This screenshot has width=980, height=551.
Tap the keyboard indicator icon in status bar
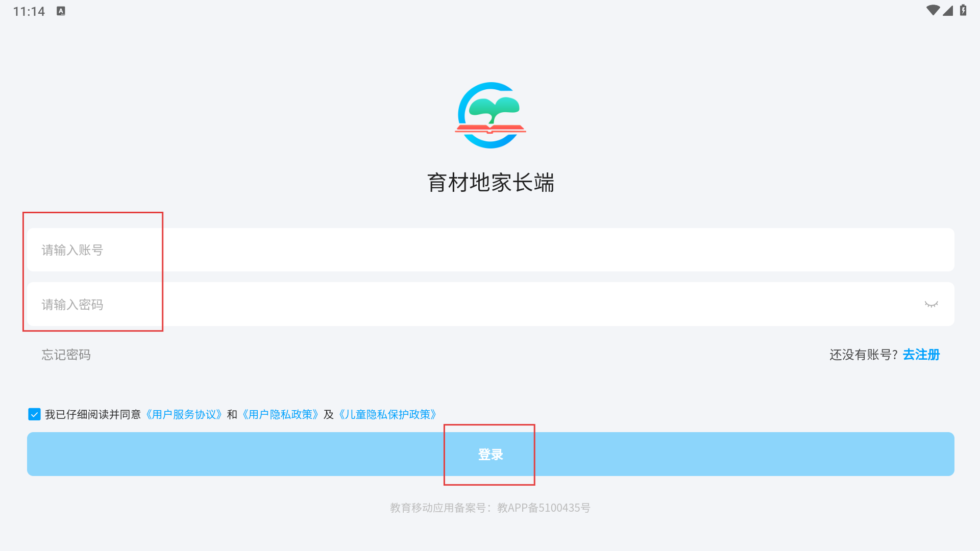(x=61, y=11)
